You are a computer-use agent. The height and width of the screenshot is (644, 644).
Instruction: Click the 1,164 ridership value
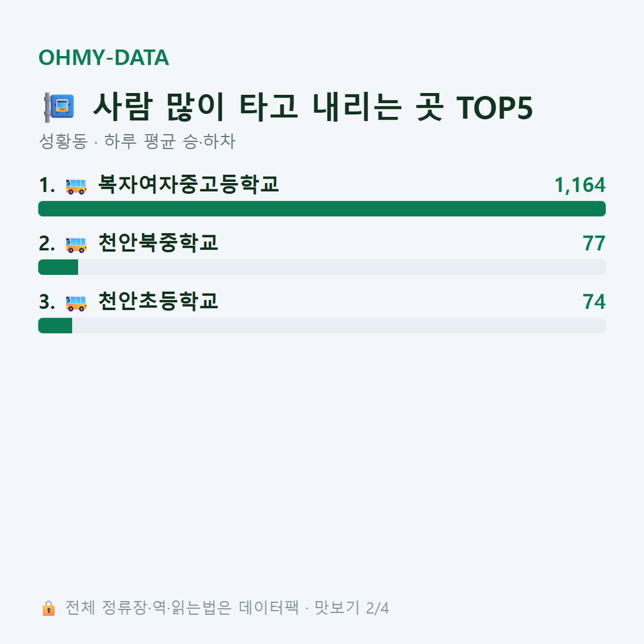(580, 185)
